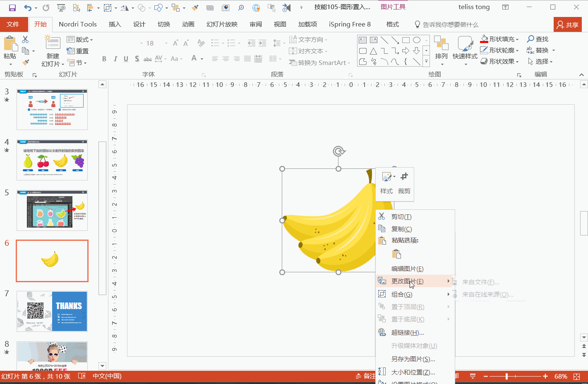Click the paste option icon in the context menu
The width and height of the screenshot is (588, 384).
(396, 254)
